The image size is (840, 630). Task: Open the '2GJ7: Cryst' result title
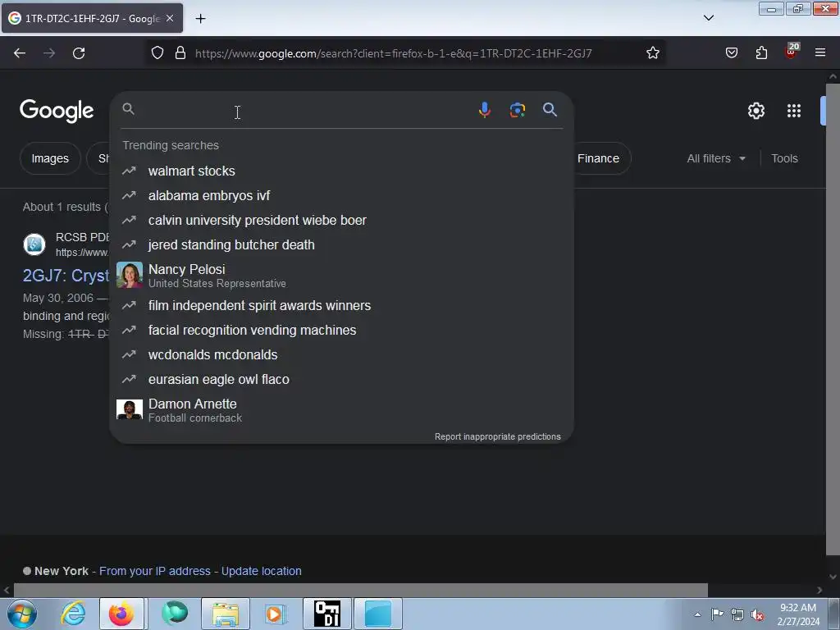(66, 276)
